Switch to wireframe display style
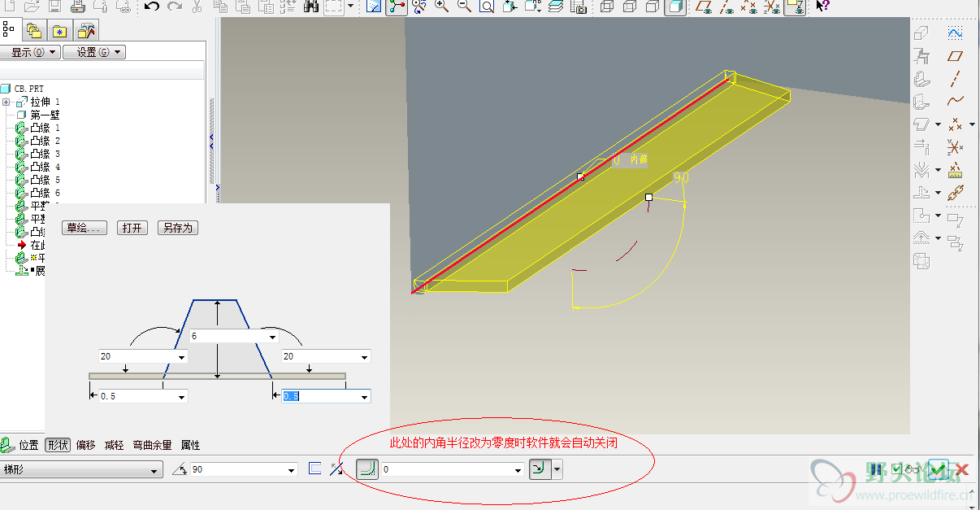980x510 pixels. (607, 7)
